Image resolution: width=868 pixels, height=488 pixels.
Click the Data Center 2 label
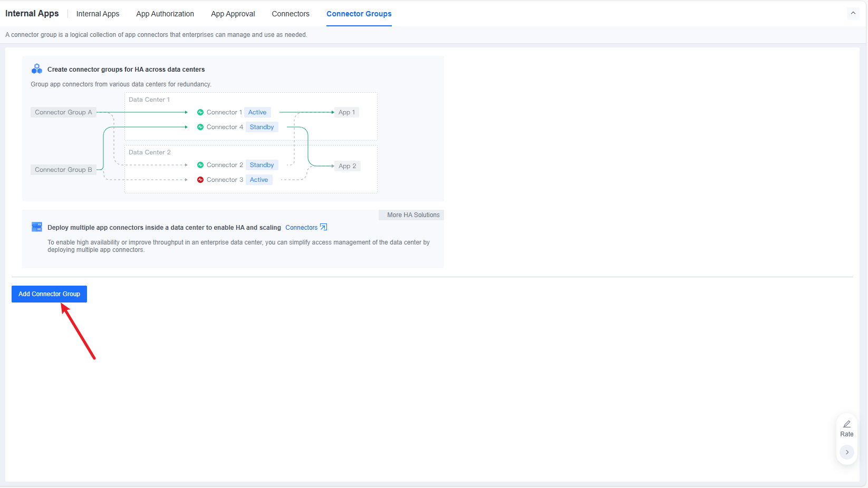click(150, 152)
